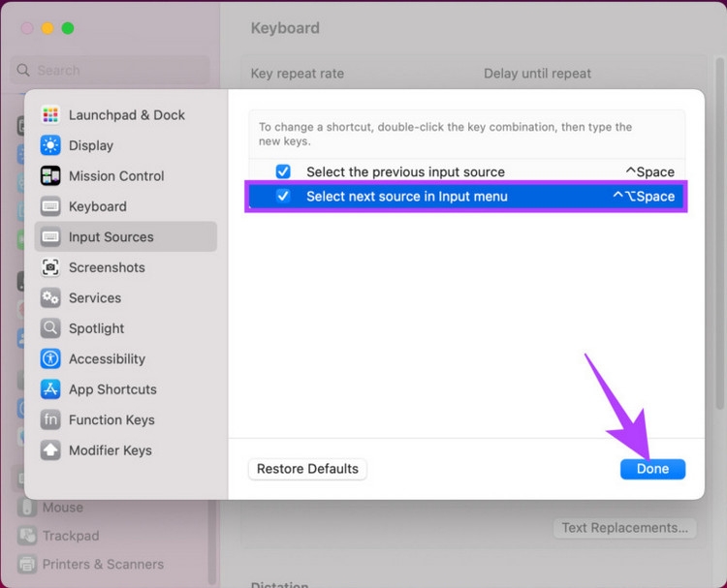
Task: Select Input Sources in the sidebar
Action: pyautogui.click(x=111, y=237)
